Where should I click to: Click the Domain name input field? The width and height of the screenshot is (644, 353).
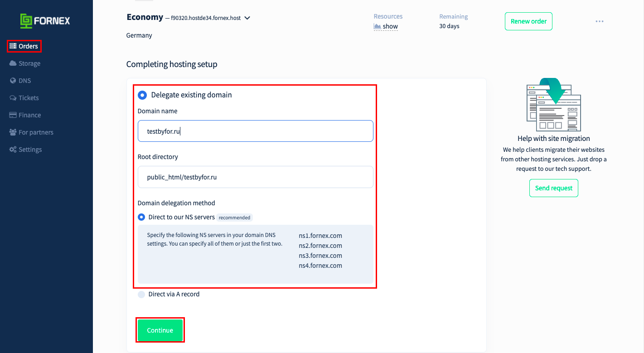click(x=256, y=131)
